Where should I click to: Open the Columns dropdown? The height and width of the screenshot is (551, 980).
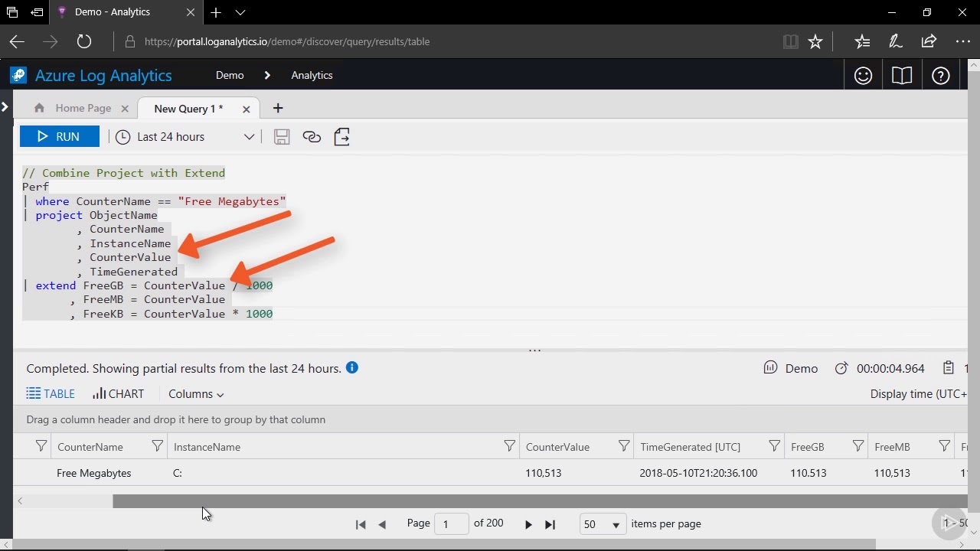coord(196,394)
